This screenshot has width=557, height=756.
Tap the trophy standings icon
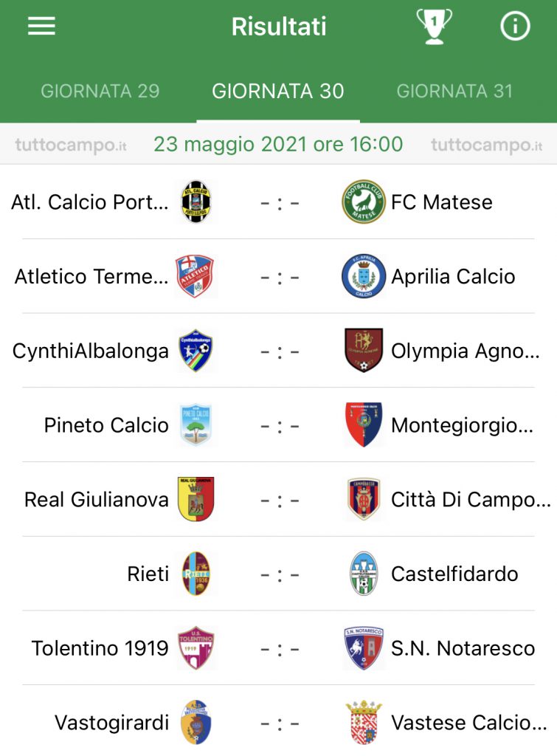coord(434,26)
